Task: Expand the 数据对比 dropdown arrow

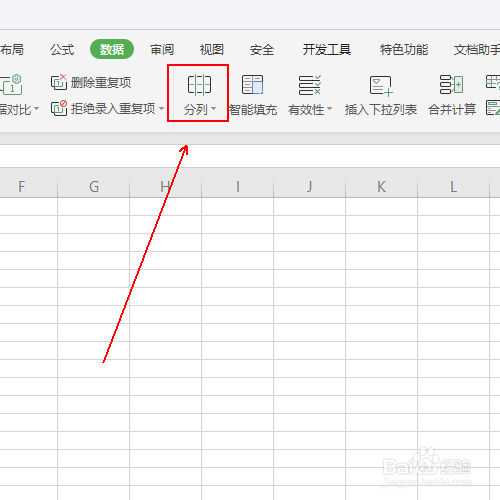Action: (x=36, y=109)
